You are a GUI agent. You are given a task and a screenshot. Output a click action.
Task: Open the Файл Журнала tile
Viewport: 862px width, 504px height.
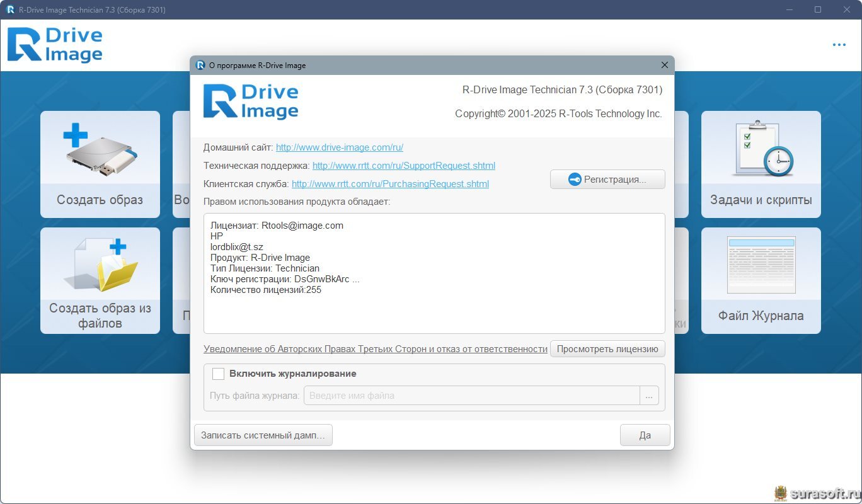[x=761, y=281]
